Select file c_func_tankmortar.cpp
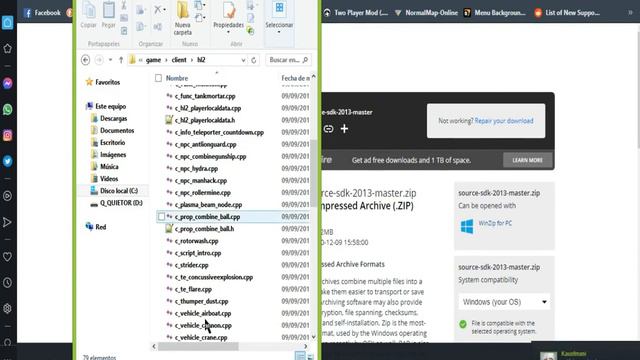Screen dimensions: 640x360 tap(205, 96)
